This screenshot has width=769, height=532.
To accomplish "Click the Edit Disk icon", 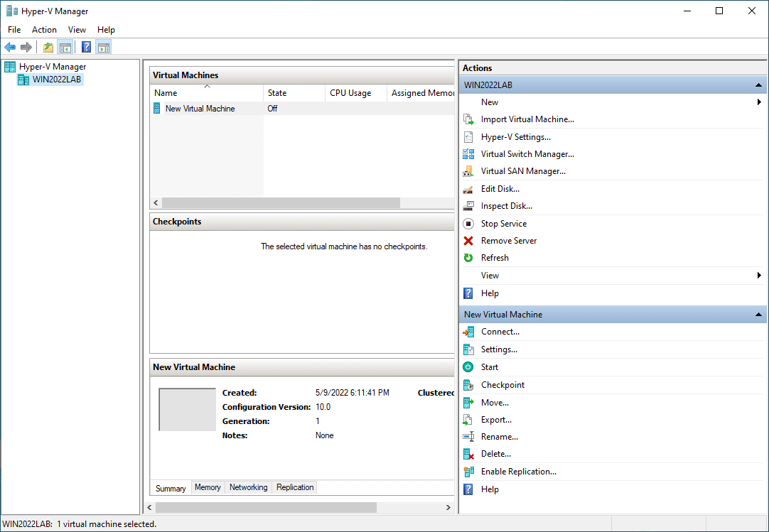I will coord(468,189).
